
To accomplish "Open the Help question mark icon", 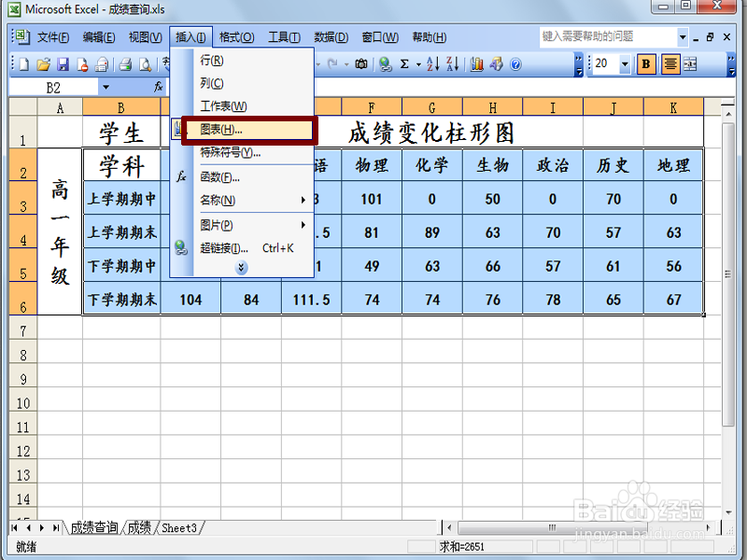I will (515, 64).
